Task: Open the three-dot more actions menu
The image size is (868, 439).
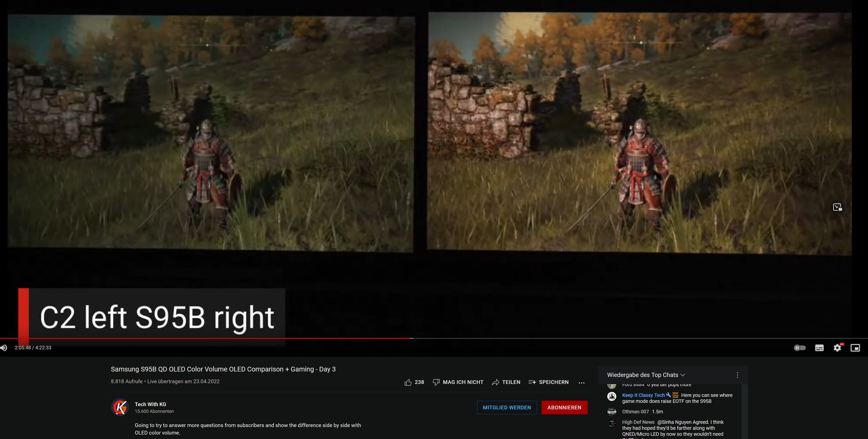Action: (x=581, y=382)
